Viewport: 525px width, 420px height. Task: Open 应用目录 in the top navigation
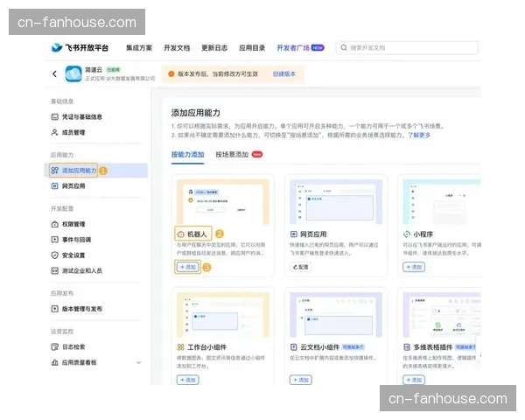pos(252,48)
